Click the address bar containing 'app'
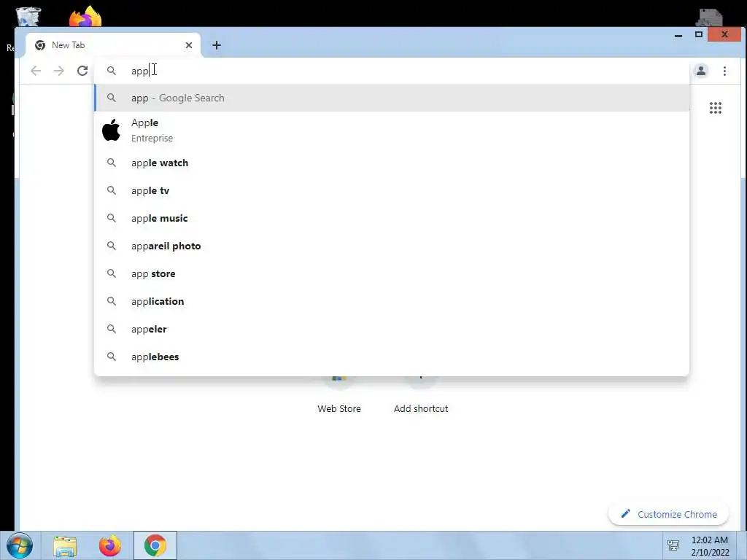 [392, 71]
